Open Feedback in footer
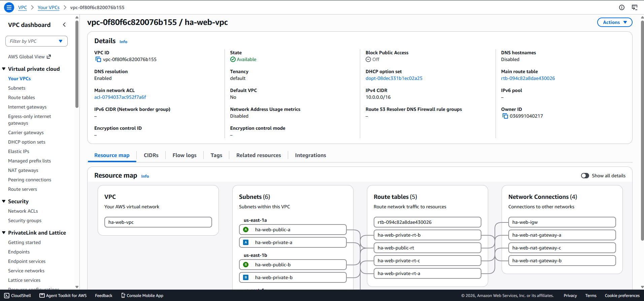 pos(104,296)
